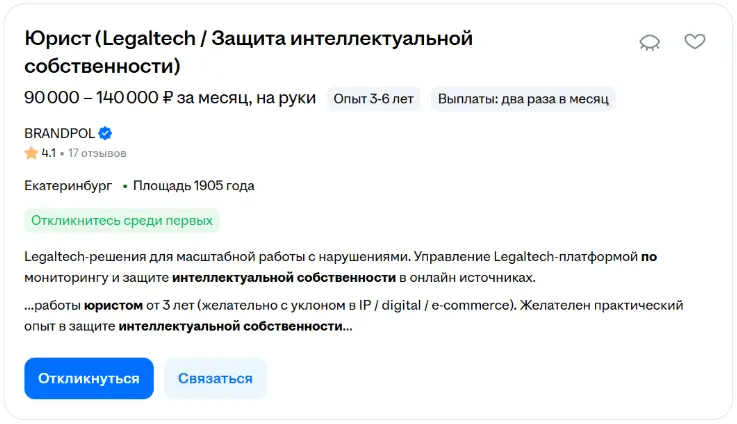Click the 4.1 company rating number
The width and height of the screenshot is (737, 424).
coord(48,153)
